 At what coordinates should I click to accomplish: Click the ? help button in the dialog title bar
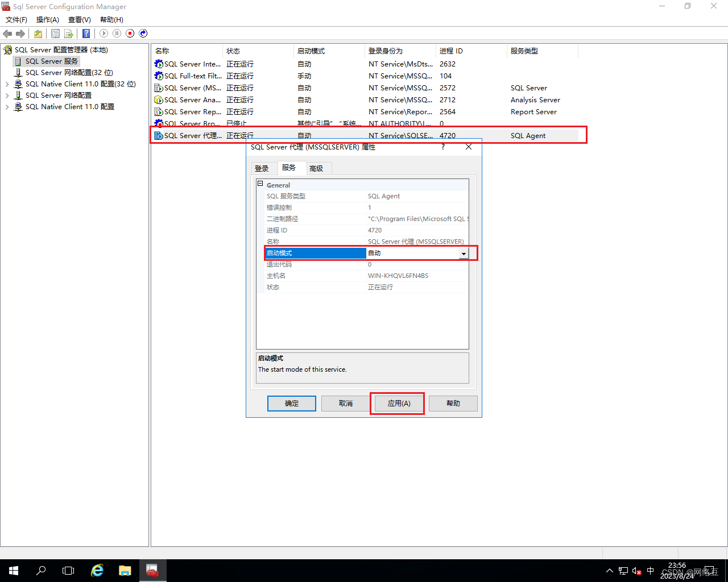pos(443,147)
